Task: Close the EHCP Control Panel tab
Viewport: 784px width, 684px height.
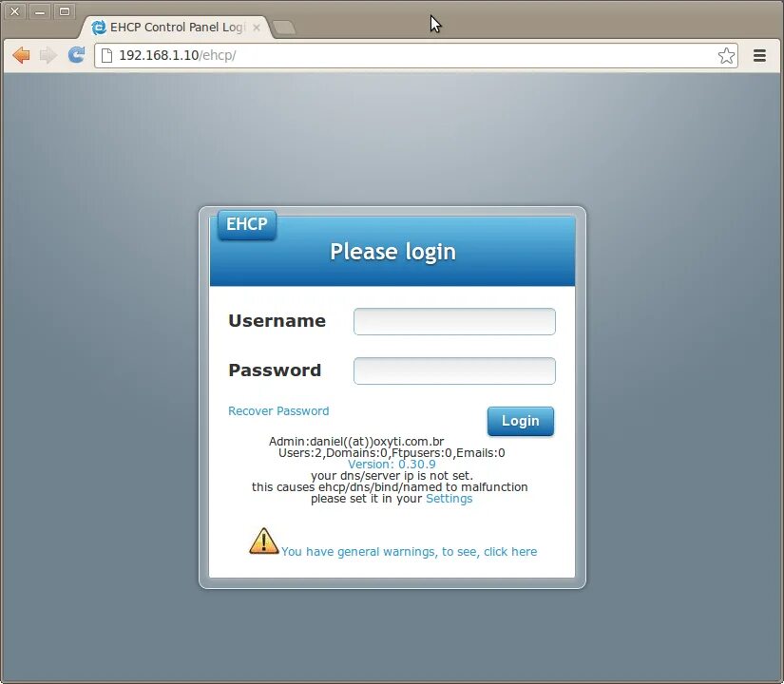Action: [256, 28]
